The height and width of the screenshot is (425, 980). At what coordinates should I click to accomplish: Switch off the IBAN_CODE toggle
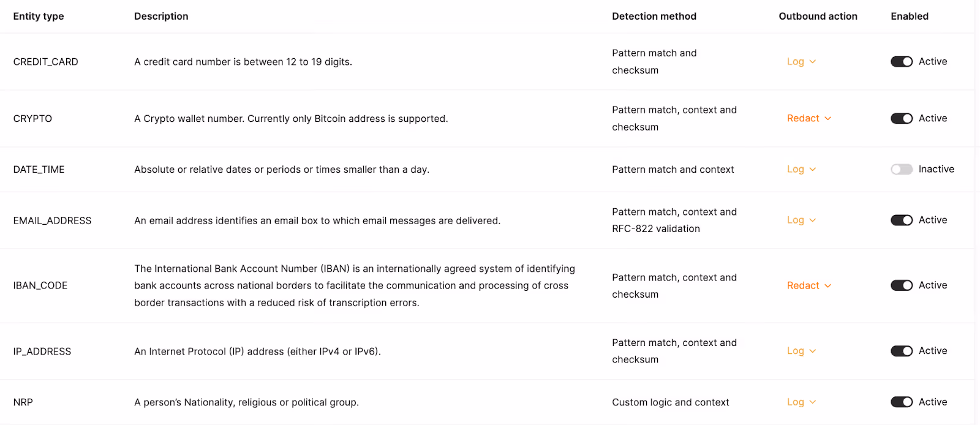(x=902, y=285)
